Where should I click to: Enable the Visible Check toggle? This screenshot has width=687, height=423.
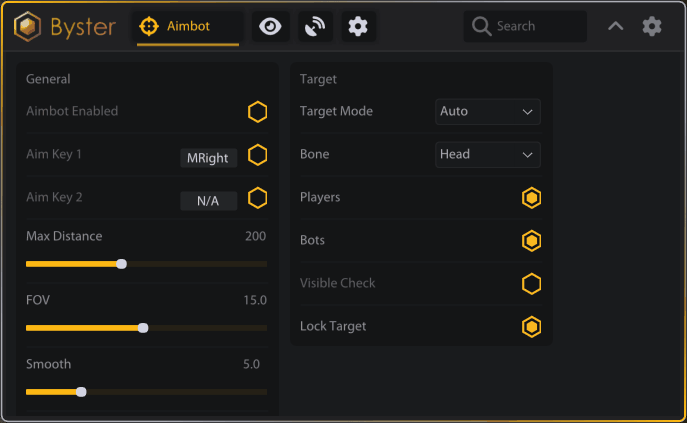532,284
